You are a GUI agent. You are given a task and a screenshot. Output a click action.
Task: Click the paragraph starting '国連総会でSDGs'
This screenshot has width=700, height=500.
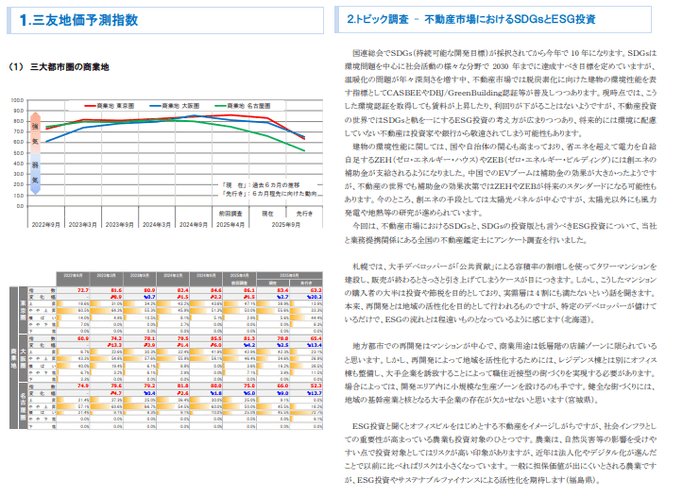[500, 93]
